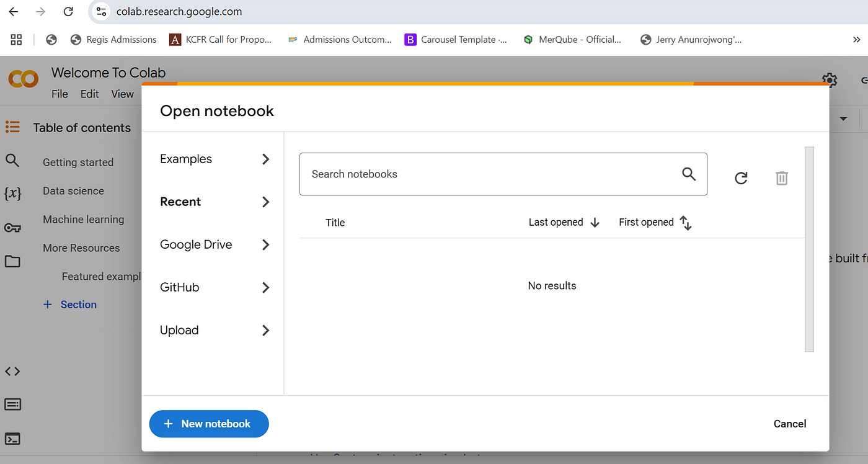
Task: Open Secrets key icon
Action: [12, 228]
